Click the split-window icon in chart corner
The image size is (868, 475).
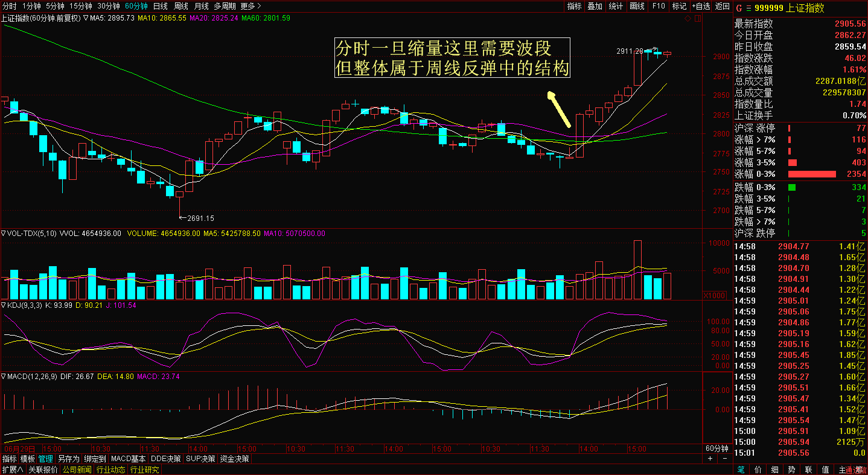(x=697, y=19)
